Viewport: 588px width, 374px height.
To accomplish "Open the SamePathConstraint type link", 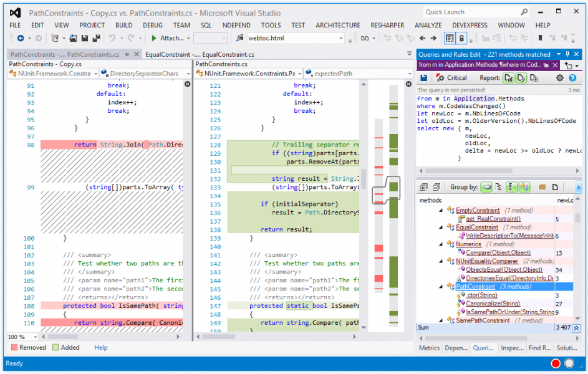I will 483,320.
